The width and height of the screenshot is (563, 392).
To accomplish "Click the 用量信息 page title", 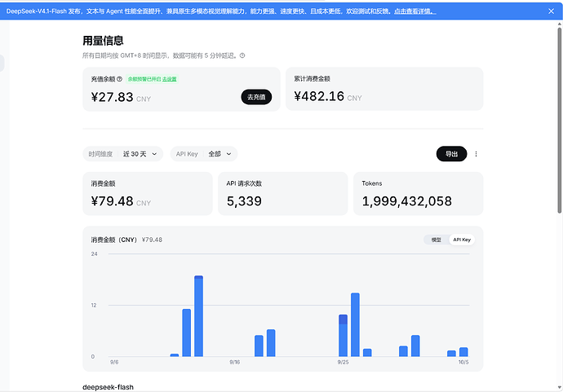I will (x=103, y=41).
